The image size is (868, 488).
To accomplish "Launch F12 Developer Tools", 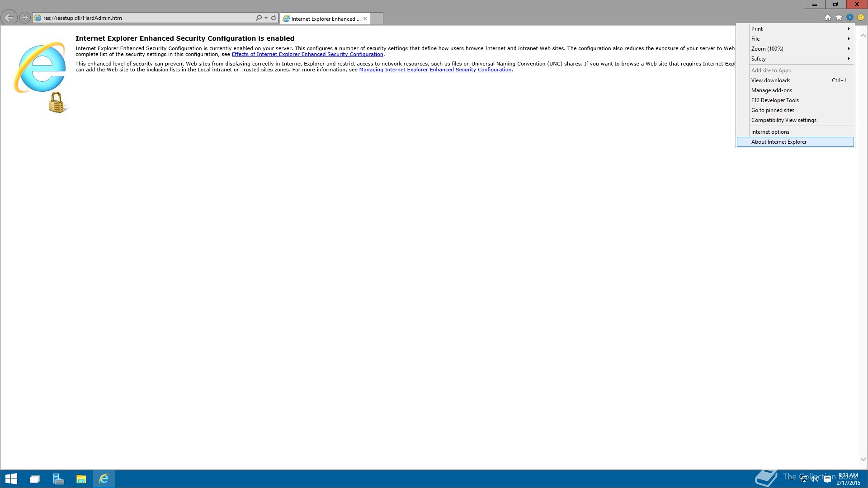I will pyautogui.click(x=795, y=100).
